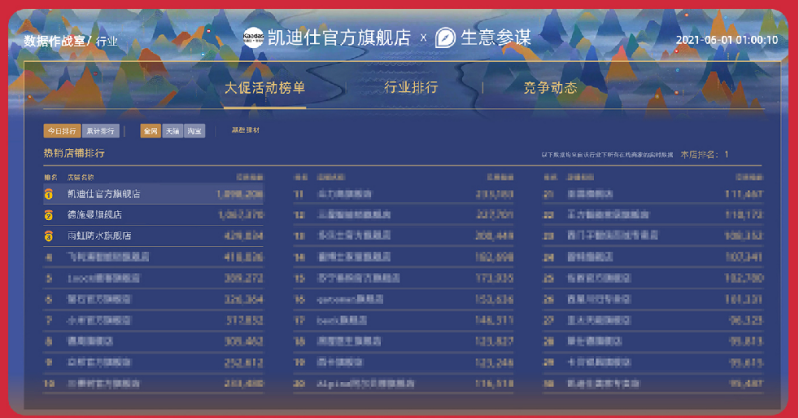Switch to the 行业排行 tab
This screenshot has width=799, height=418.
pos(411,88)
